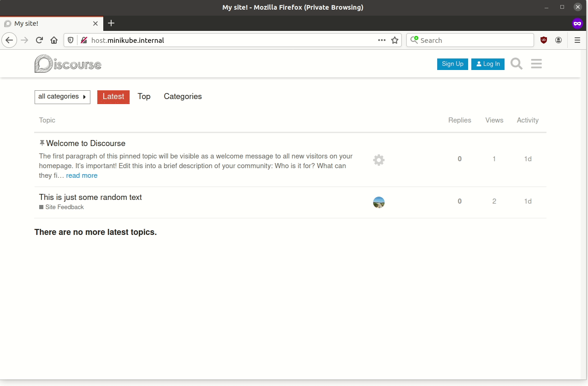Click the user avatar on the random text topic

(x=379, y=202)
